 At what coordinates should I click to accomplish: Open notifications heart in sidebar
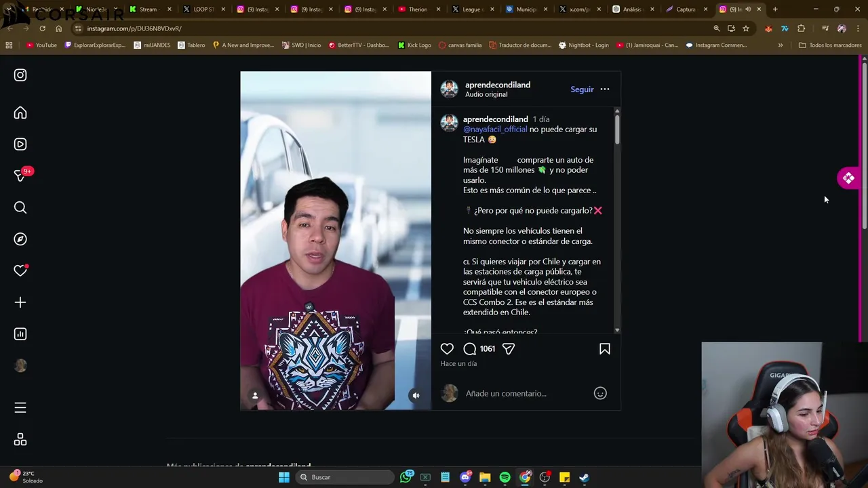20,270
